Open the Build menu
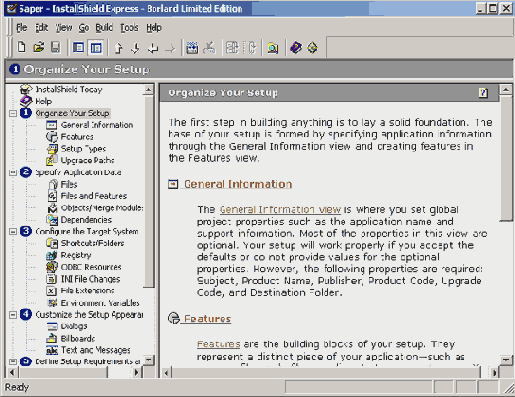The height and width of the screenshot is (397, 515). (104, 28)
